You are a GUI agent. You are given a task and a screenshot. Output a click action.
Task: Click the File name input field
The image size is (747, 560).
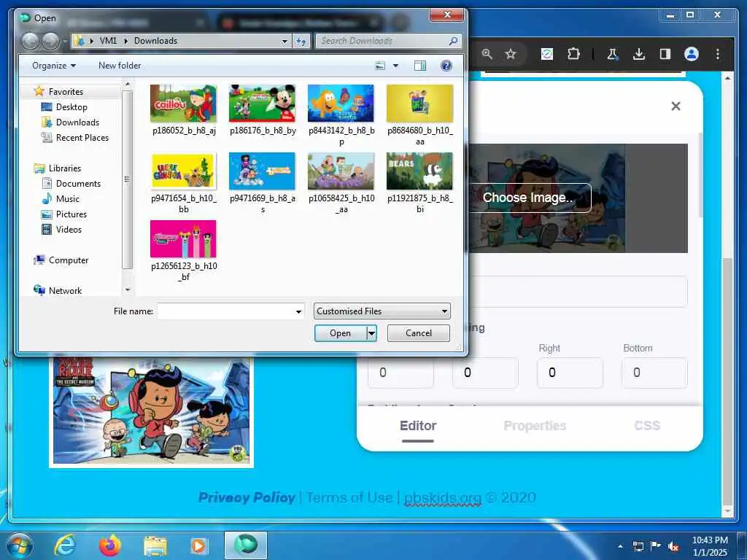[x=225, y=311]
